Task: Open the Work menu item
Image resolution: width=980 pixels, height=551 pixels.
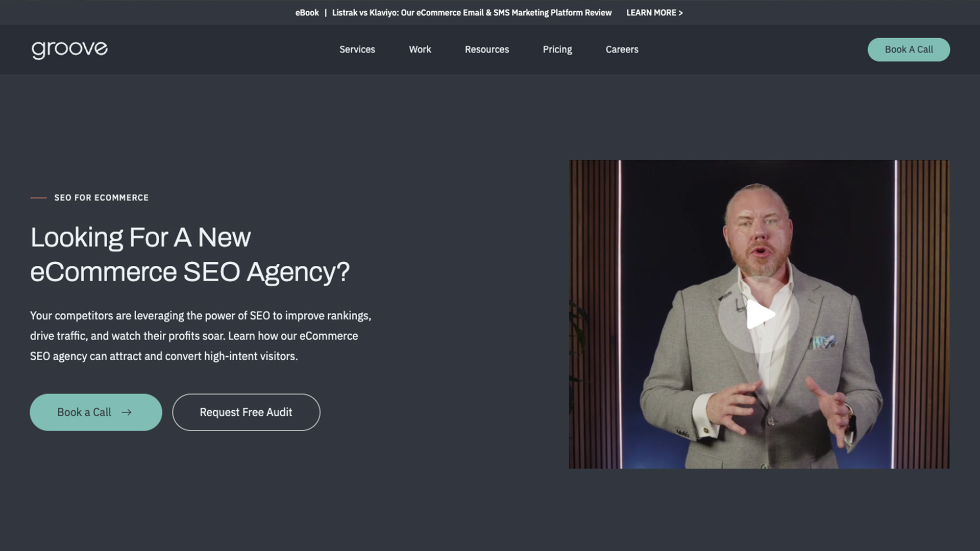Action: (x=420, y=49)
